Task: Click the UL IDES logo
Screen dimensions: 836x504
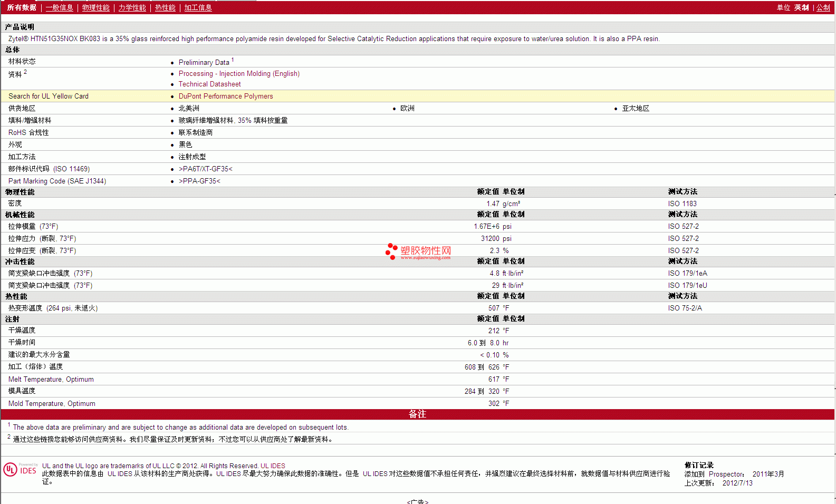Action: (20, 469)
